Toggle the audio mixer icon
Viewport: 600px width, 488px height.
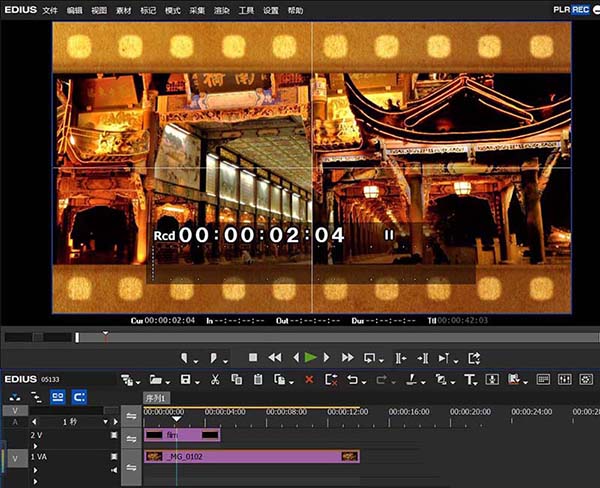tap(565, 379)
